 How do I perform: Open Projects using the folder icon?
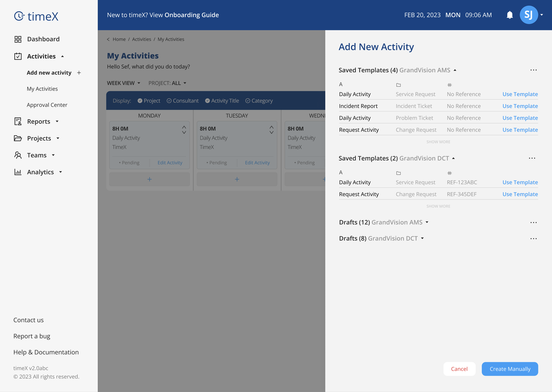18,138
